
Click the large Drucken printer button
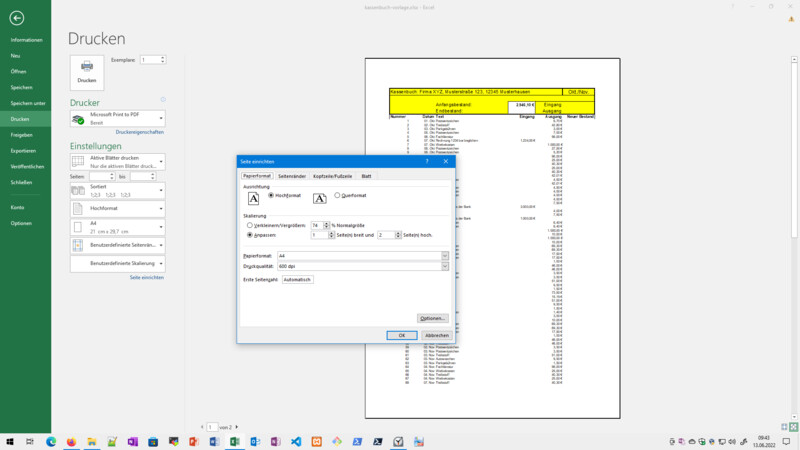click(x=87, y=72)
